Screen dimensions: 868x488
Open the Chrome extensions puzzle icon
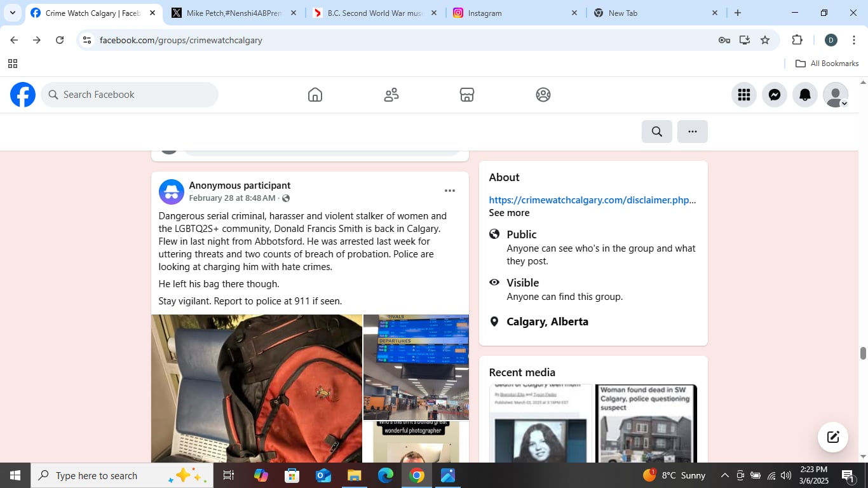797,40
